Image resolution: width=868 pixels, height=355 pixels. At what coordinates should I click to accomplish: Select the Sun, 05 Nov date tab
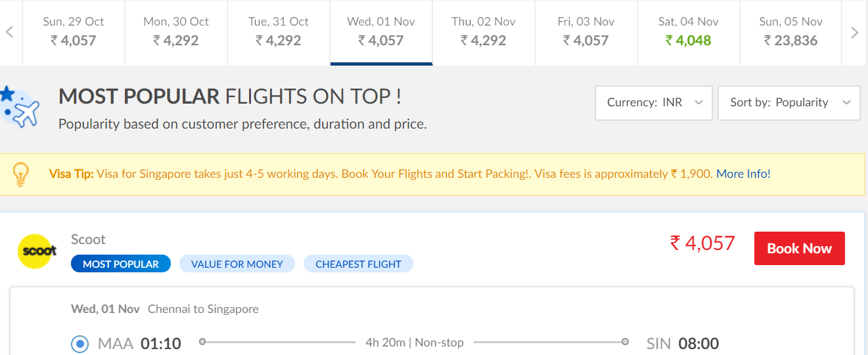coord(791,31)
